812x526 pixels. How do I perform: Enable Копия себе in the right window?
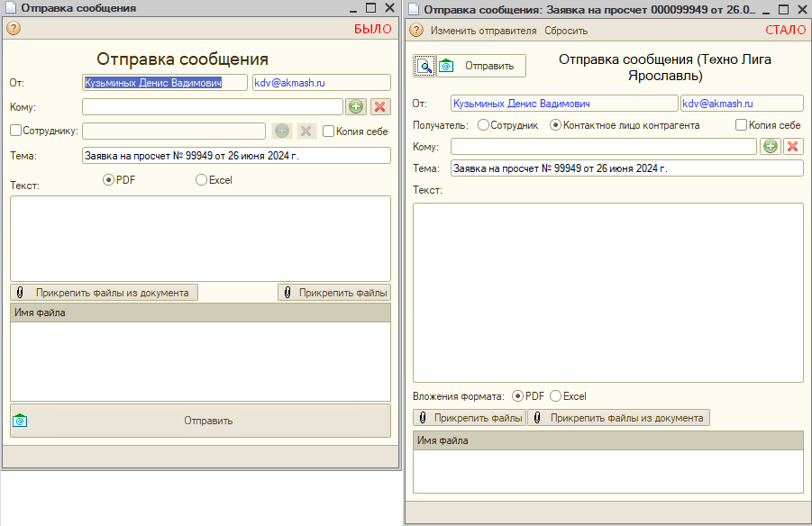click(741, 125)
